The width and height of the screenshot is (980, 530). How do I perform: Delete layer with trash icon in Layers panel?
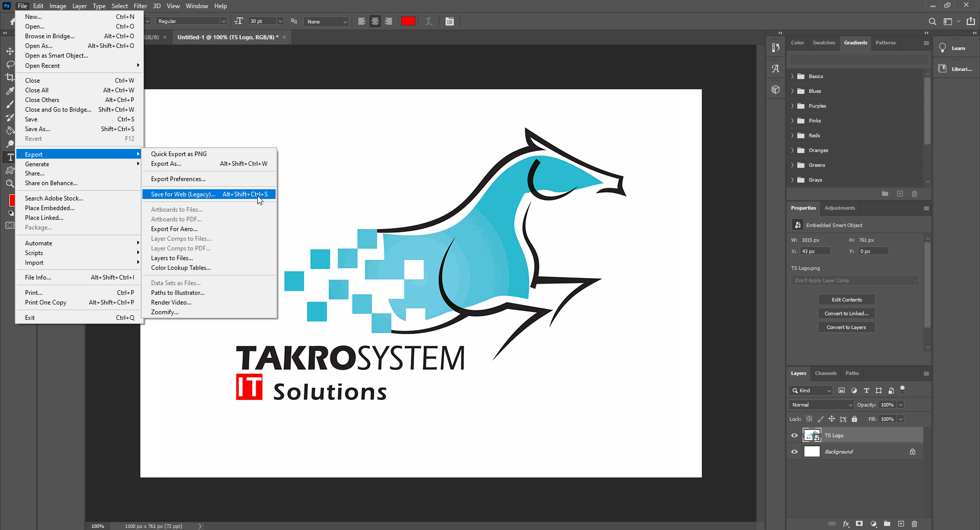[915, 524]
